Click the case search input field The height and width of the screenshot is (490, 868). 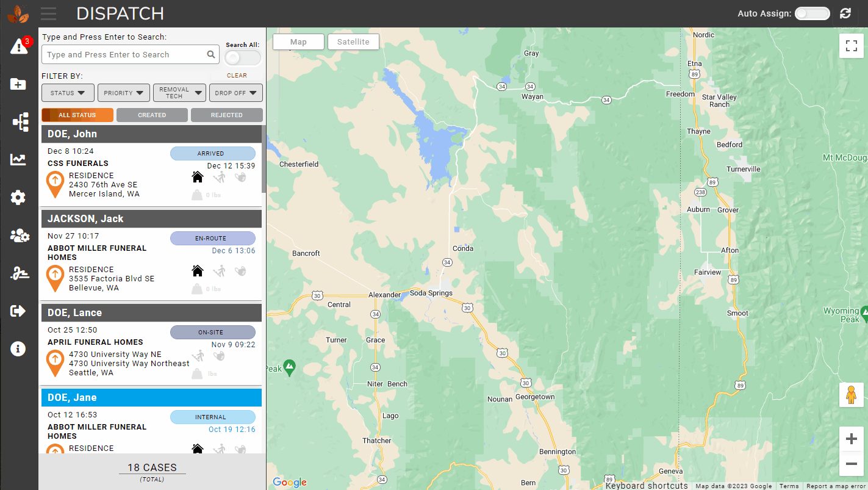pos(125,54)
